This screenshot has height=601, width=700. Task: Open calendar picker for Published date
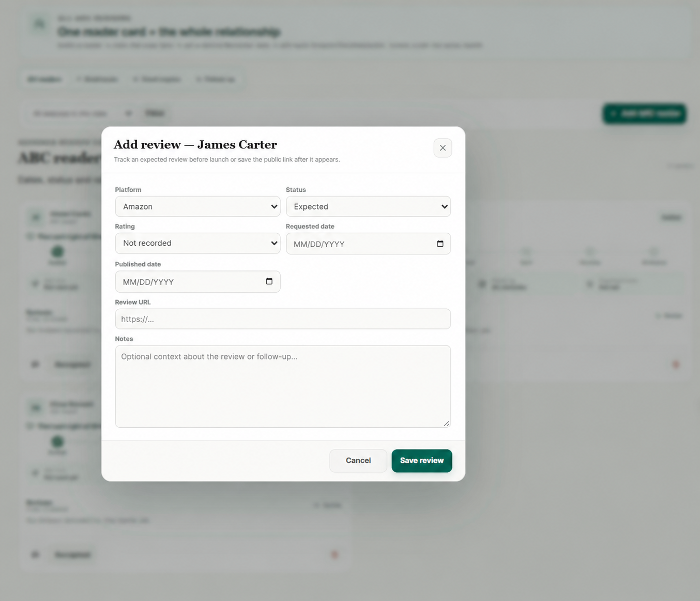pyautogui.click(x=269, y=281)
